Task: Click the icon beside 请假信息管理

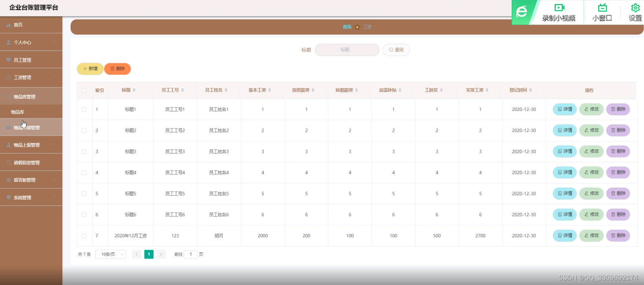Action: [x=9, y=162]
